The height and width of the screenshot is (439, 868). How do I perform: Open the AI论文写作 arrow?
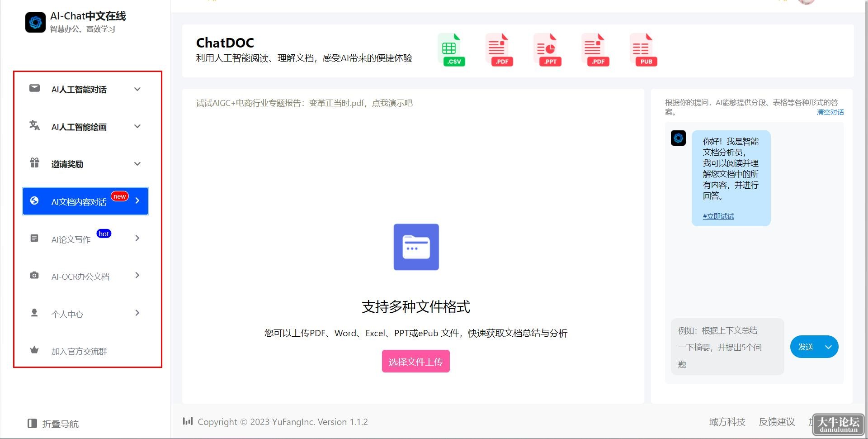point(137,238)
